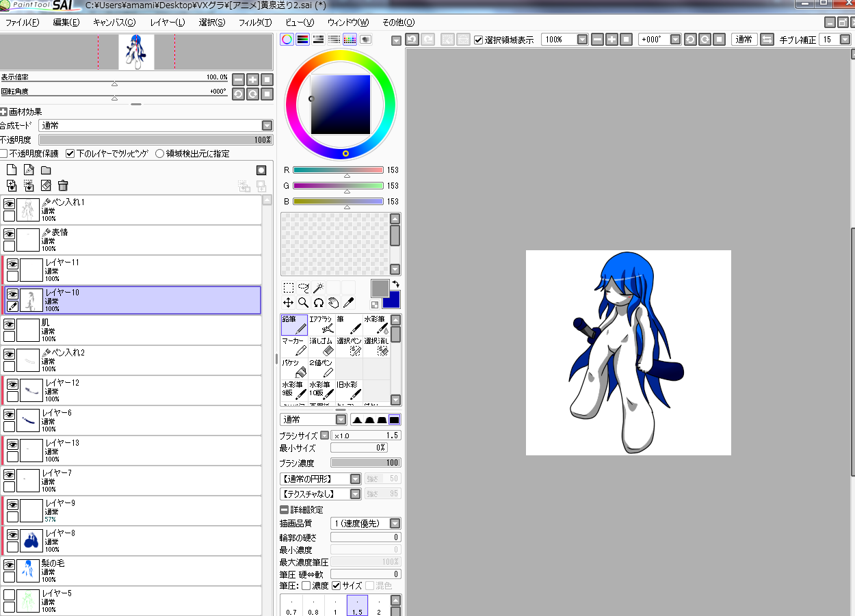Uncheck 下のレイヤーでクリッピング checkbox
855x616 pixels.
point(70,154)
